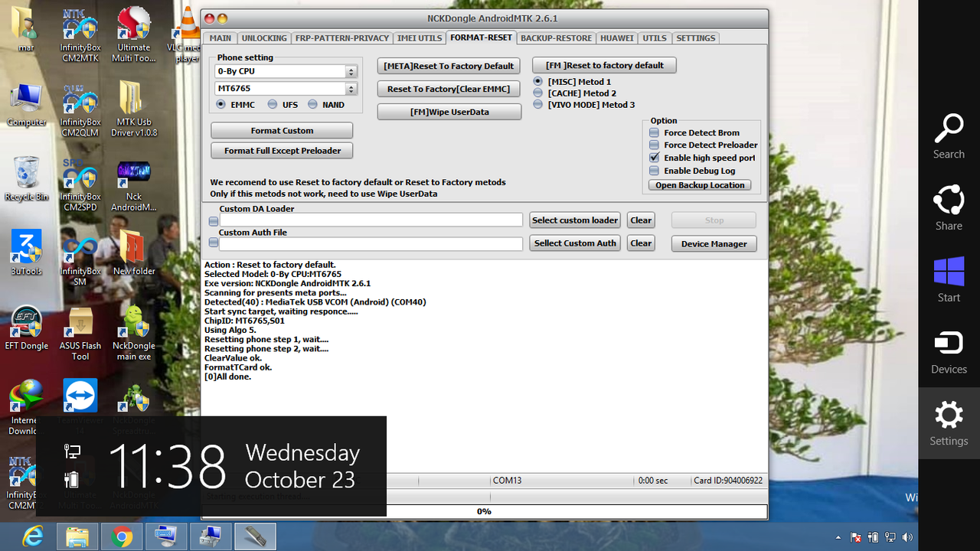Open the FRP-PATTERN-PRIVACY tab
980x551 pixels.
coord(343,38)
